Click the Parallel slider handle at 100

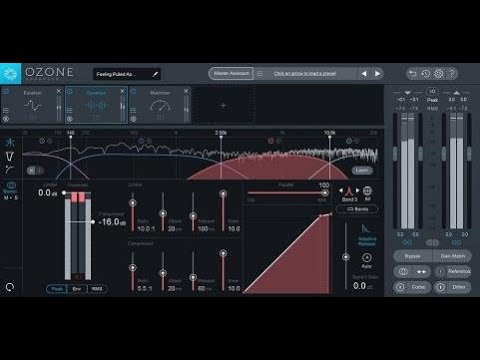[325, 193]
